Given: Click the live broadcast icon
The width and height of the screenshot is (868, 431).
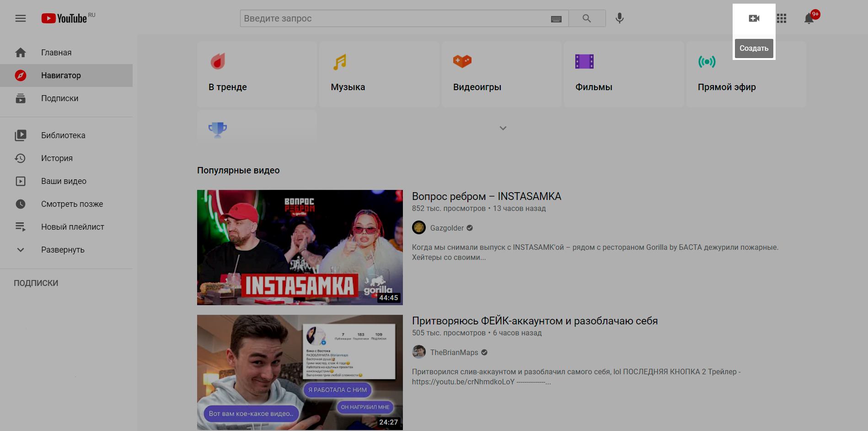Looking at the screenshot, I should (x=707, y=61).
